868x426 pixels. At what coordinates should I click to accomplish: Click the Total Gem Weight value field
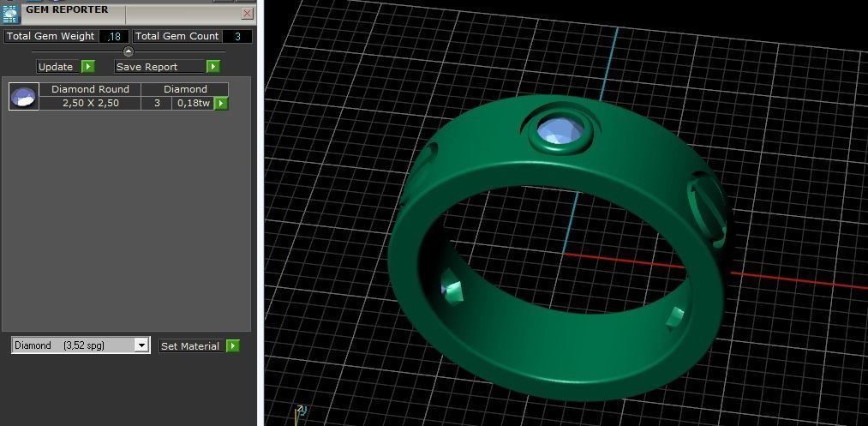point(114,37)
